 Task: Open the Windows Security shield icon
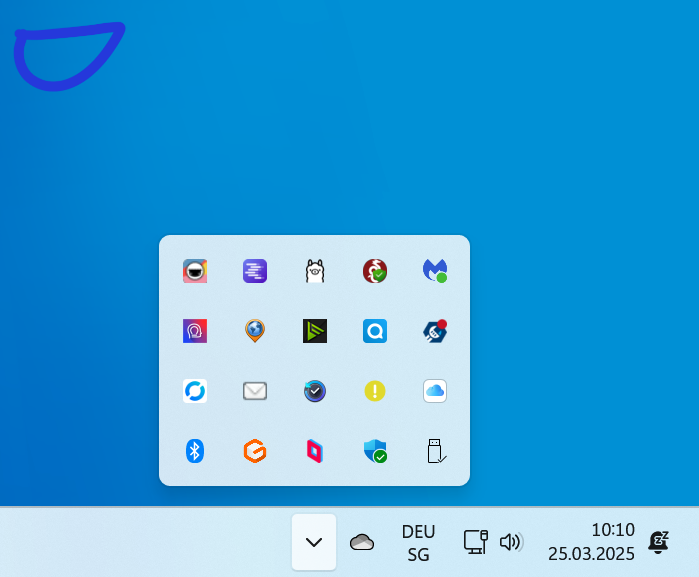[x=375, y=451]
